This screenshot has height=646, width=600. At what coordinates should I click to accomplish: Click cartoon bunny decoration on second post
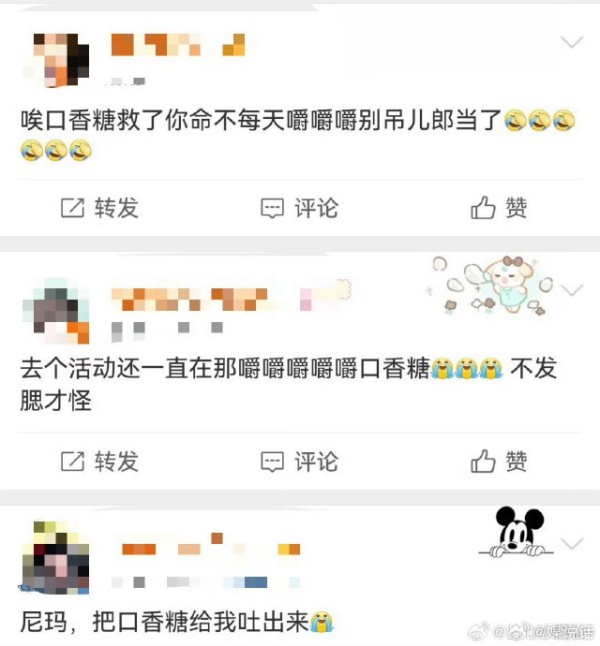point(492,285)
